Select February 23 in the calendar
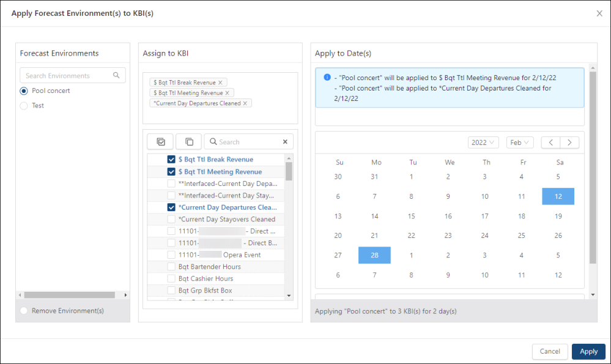 pyautogui.click(x=448, y=236)
